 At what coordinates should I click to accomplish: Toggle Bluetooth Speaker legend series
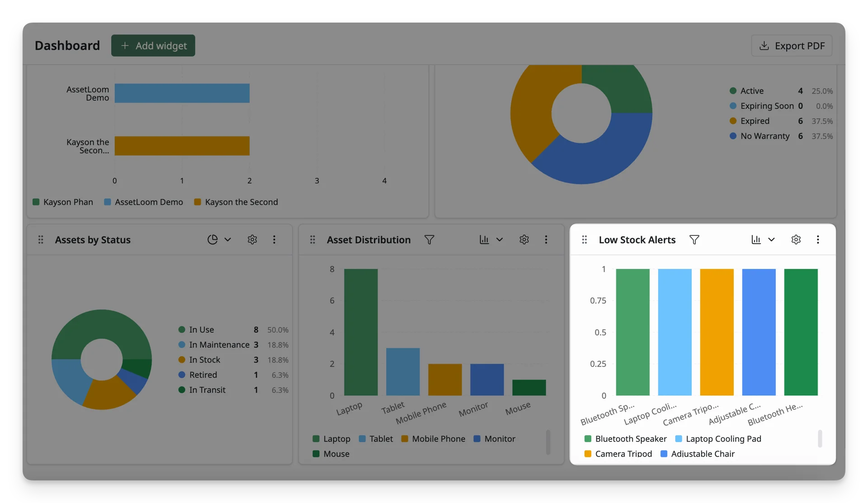click(x=626, y=439)
